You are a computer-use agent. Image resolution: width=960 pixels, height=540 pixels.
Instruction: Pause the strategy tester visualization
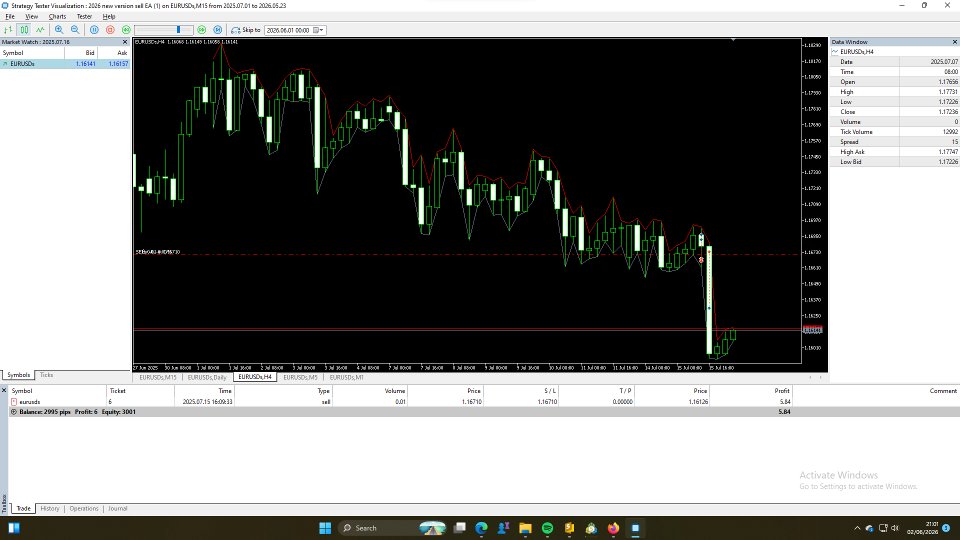click(94, 29)
